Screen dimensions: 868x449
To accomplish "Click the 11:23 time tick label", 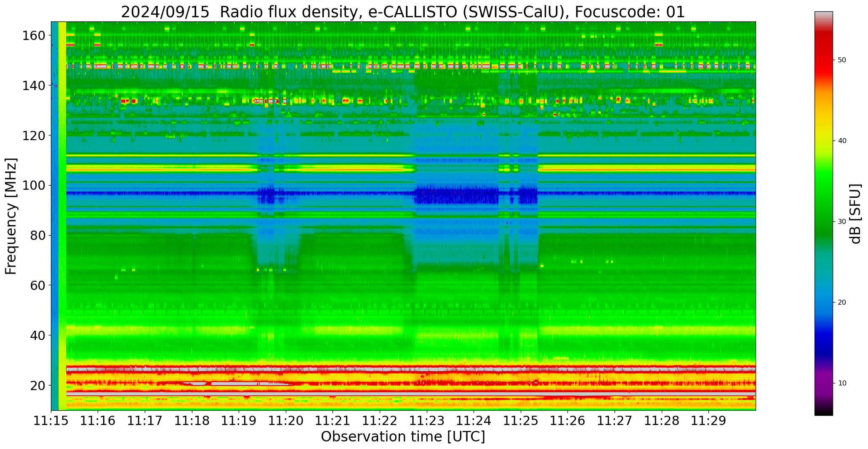I will point(427,420).
